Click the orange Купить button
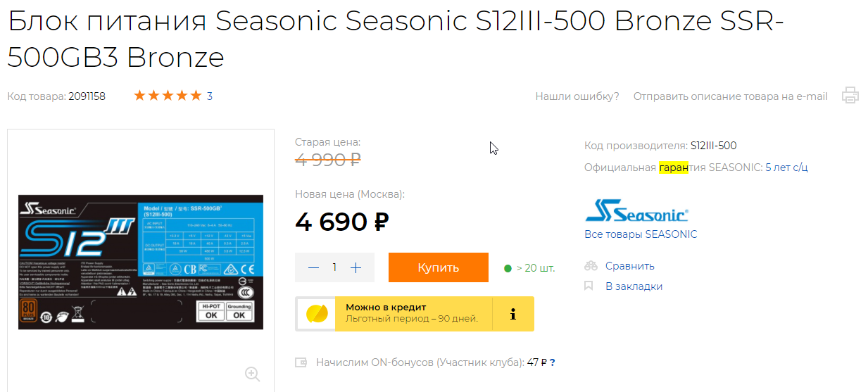 point(439,267)
